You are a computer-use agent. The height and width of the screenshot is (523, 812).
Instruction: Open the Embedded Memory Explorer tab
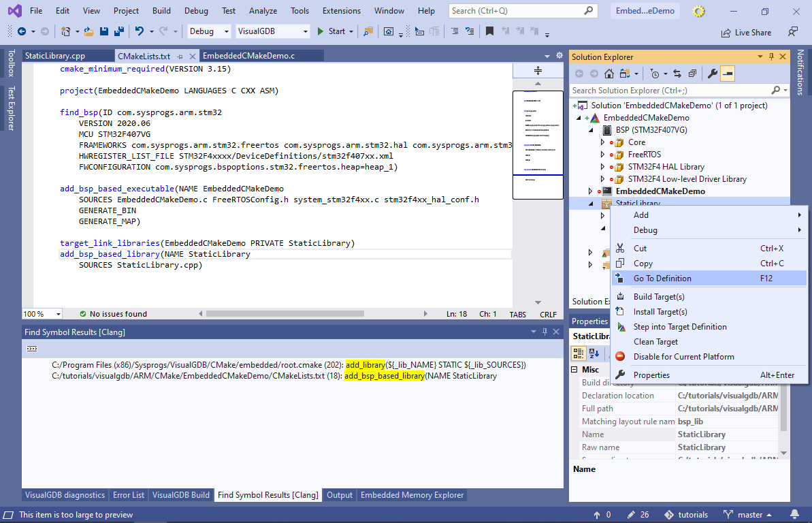tap(412, 495)
